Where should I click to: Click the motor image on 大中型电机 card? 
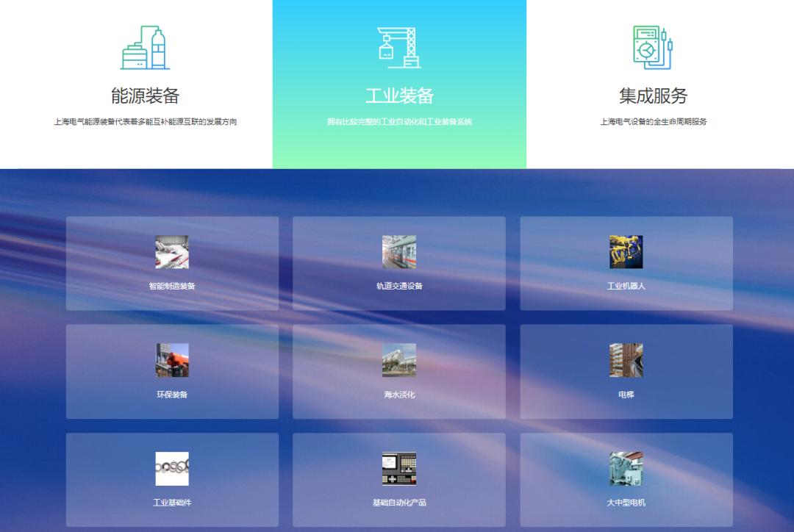(626, 468)
